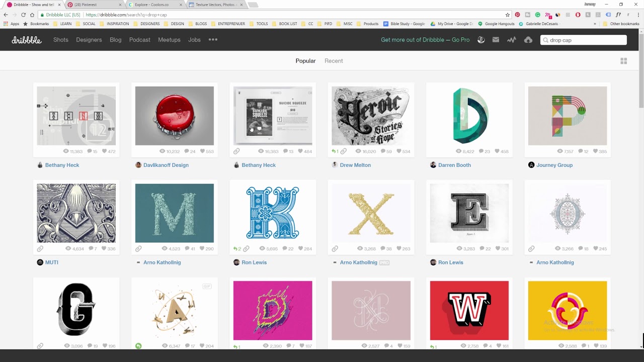Open Journey Group profile link
The width and height of the screenshot is (644, 362).
coord(554,165)
